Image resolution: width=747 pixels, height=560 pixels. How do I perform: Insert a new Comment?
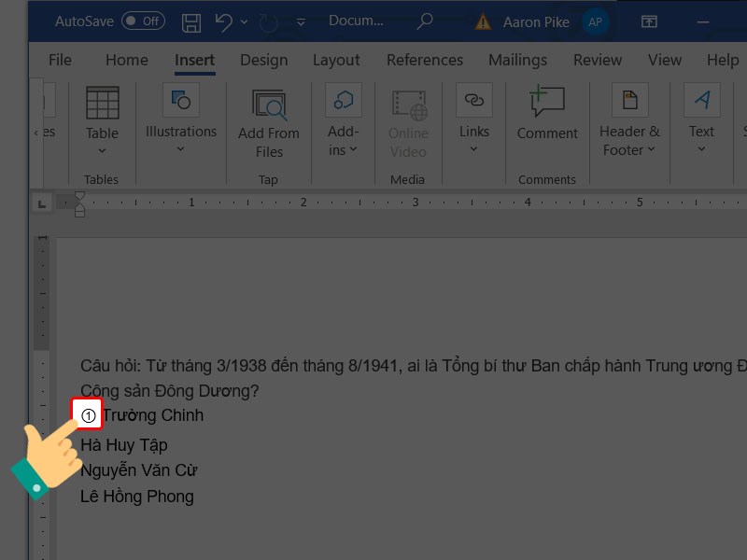(547, 116)
